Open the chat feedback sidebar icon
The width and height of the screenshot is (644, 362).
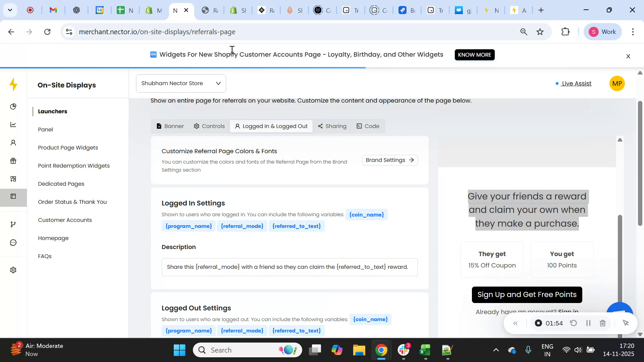coord(13,242)
